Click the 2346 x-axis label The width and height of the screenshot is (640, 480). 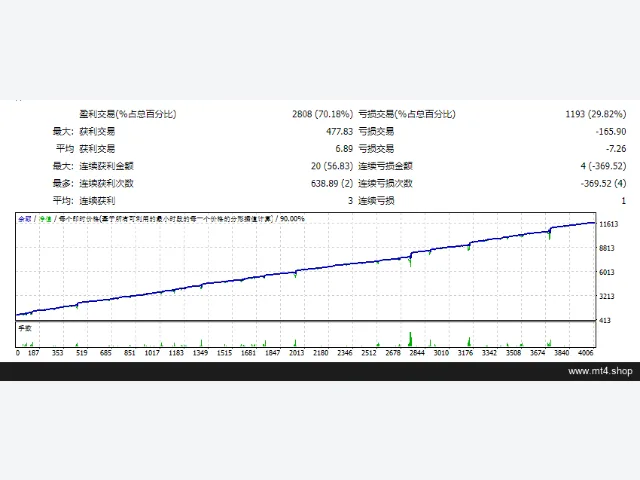tap(345, 353)
